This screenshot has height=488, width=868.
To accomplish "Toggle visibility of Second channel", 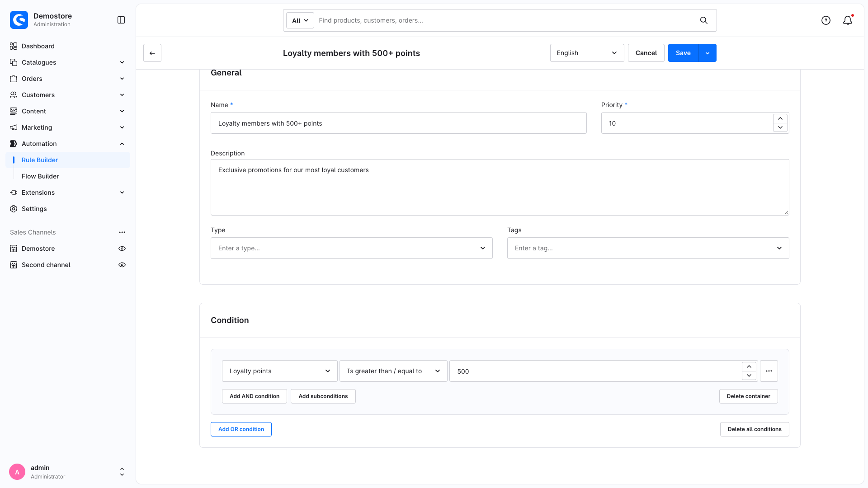I will (122, 265).
